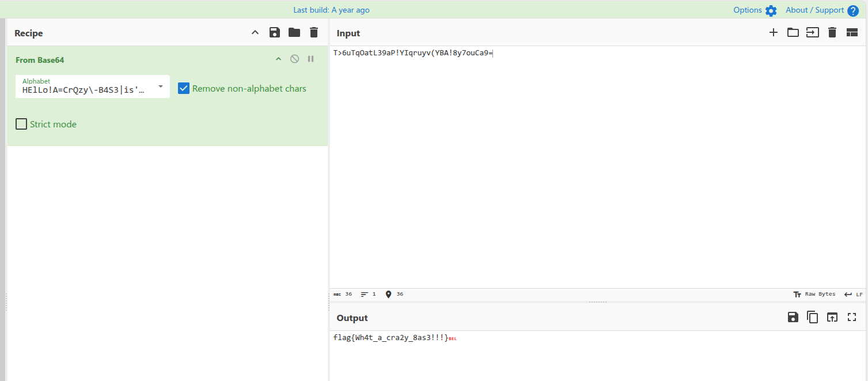Open a file as input

812,33
